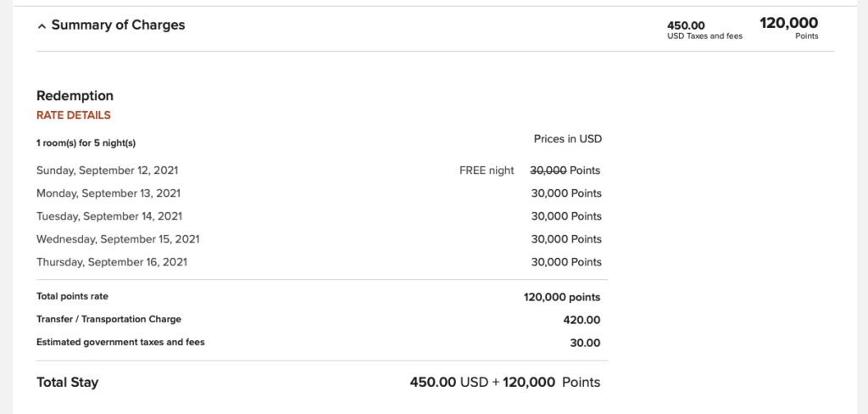Select the 120,000 Points header total
This screenshot has height=414, width=868.
pyautogui.click(x=788, y=24)
